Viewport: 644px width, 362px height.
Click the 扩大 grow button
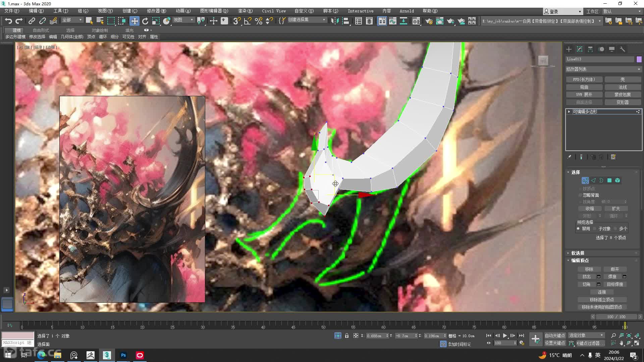pos(616,208)
